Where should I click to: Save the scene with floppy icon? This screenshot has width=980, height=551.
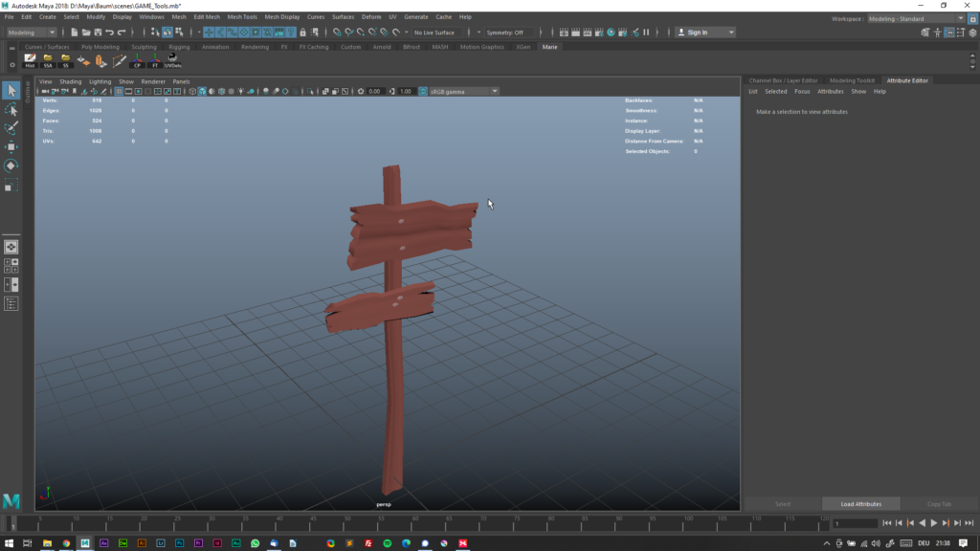click(98, 32)
